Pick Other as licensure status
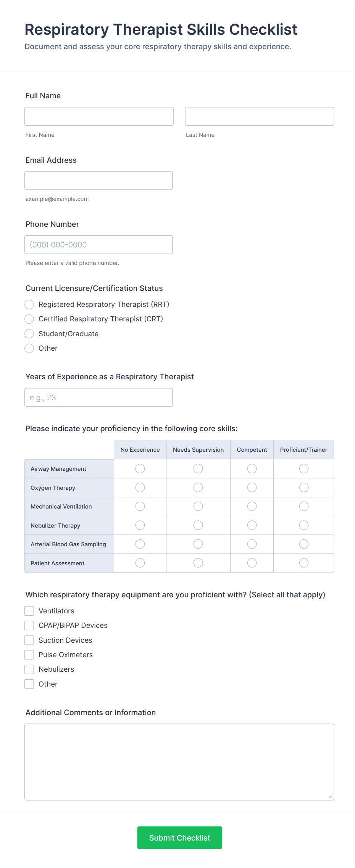 [x=29, y=348]
